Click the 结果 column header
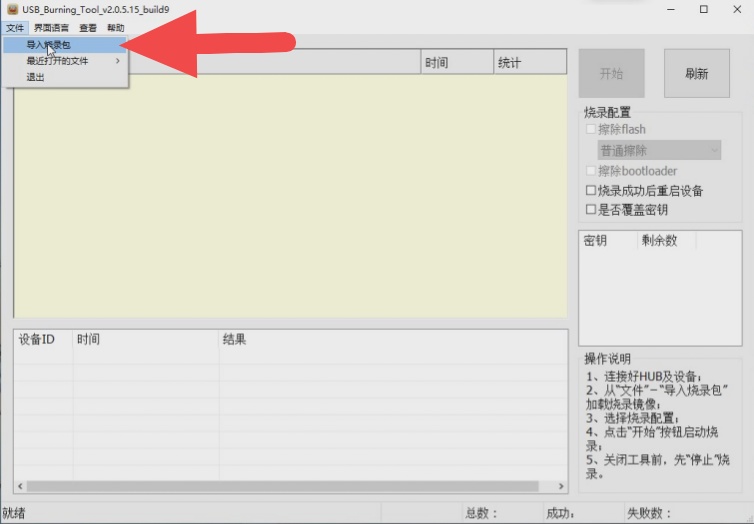754x524 pixels. (393, 339)
